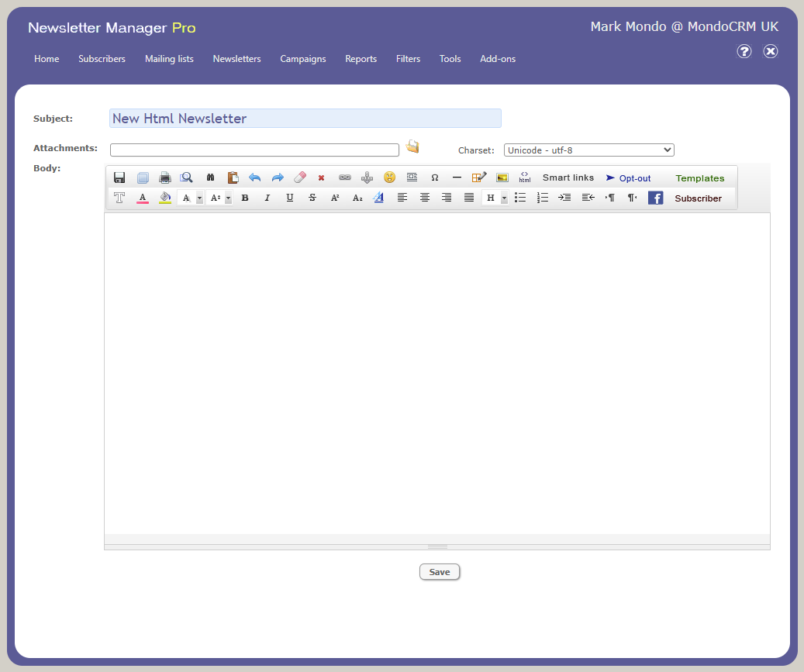This screenshot has height=672, width=804.
Task: Insert a table
Action: pos(479,177)
